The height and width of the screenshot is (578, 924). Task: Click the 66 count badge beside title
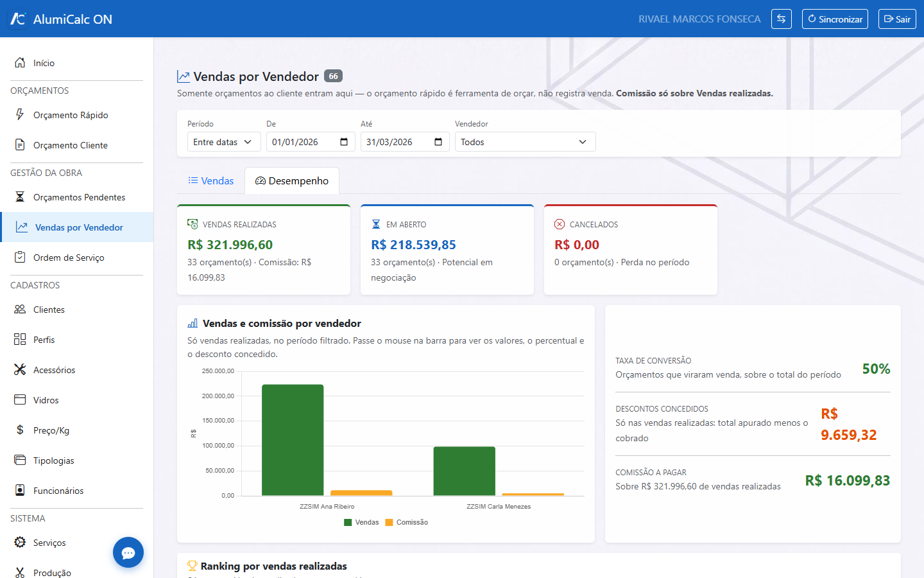pos(333,76)
